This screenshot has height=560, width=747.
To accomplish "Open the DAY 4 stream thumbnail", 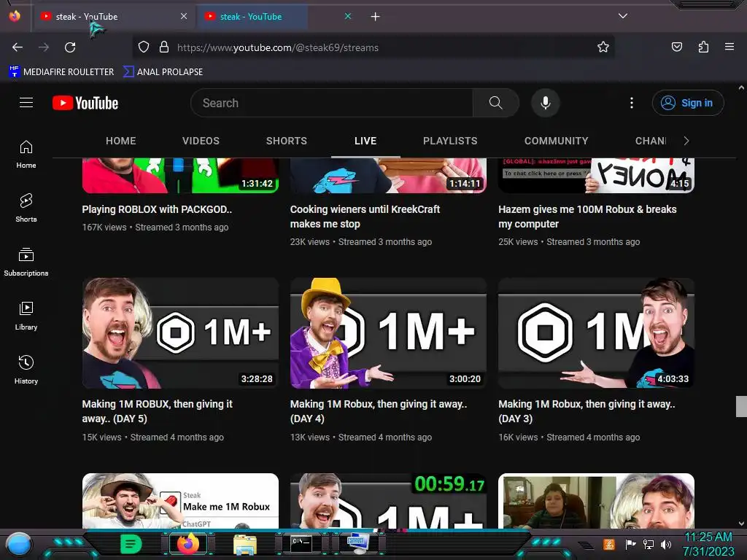I will tap(388, 333).
